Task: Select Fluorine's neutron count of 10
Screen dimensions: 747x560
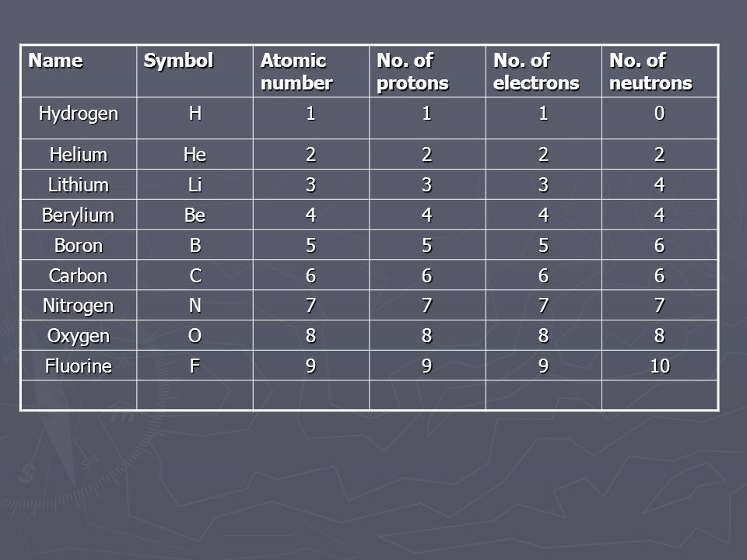Action: [x=660, y=366]
